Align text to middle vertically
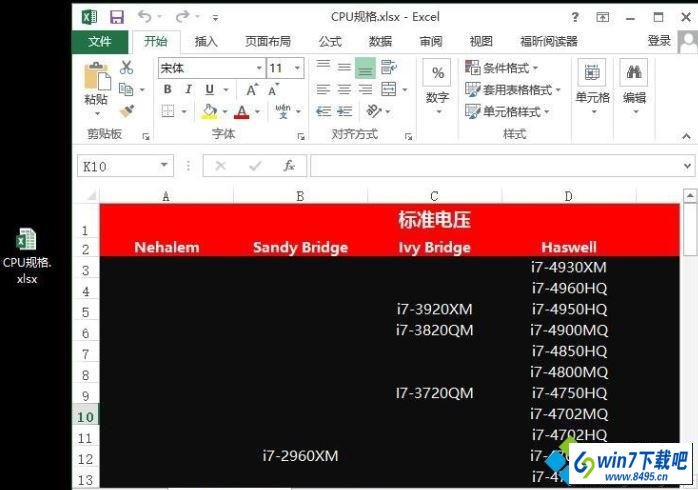The image size is (698, 490). (x=344, y=67)
